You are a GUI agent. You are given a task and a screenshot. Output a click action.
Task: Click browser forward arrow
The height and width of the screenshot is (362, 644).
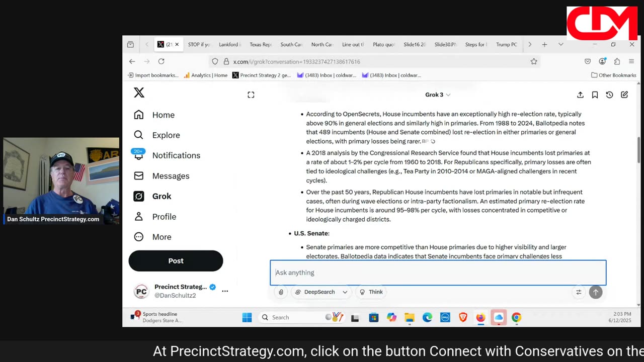coord(146,61)
